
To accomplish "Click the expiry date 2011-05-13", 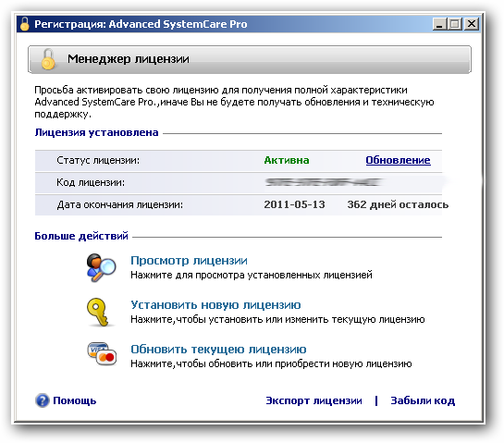I will [294, 204].
